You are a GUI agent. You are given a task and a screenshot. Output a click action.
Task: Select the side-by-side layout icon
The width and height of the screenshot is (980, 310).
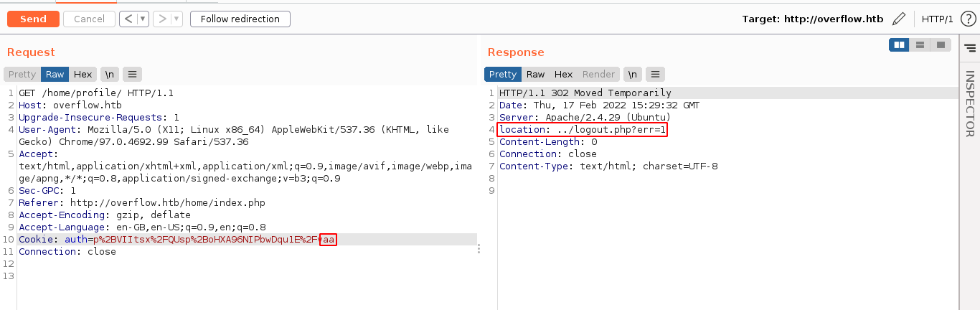tap(899, 45)
